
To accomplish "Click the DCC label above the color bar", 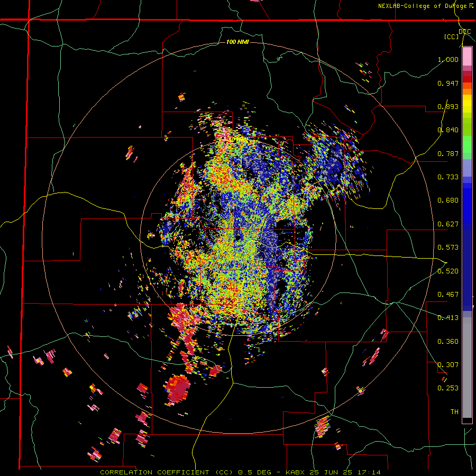I will 465,32.
